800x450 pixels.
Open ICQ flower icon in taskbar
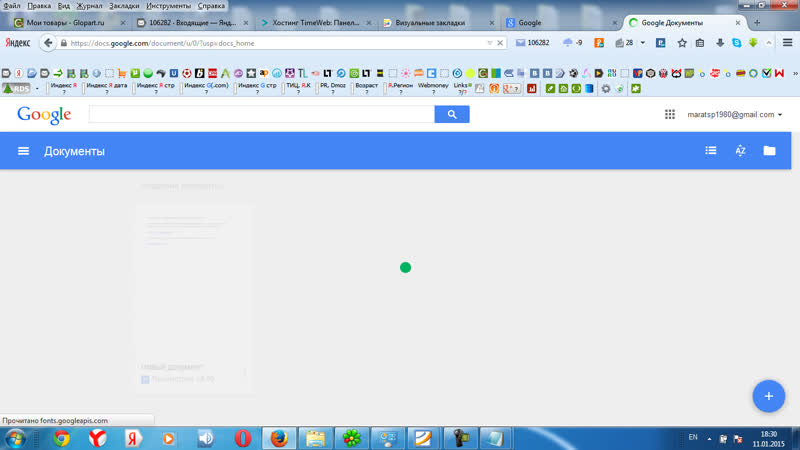coord(352,439)
